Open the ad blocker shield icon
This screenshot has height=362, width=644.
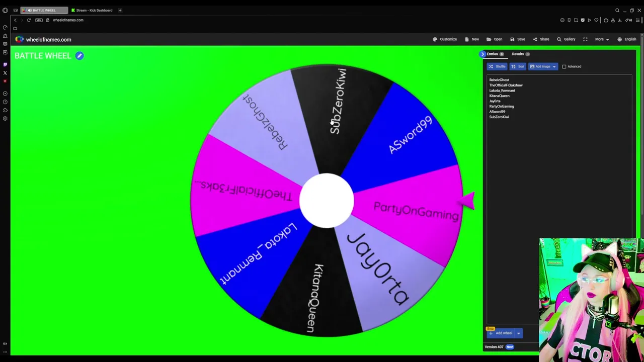point(583,20)
